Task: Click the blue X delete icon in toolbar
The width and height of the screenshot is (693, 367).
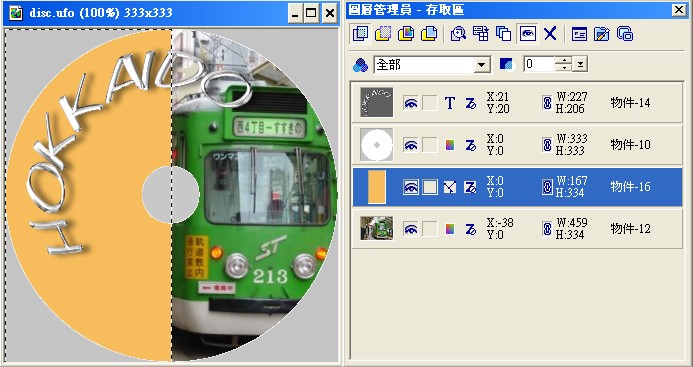Action: coord(550,34)
